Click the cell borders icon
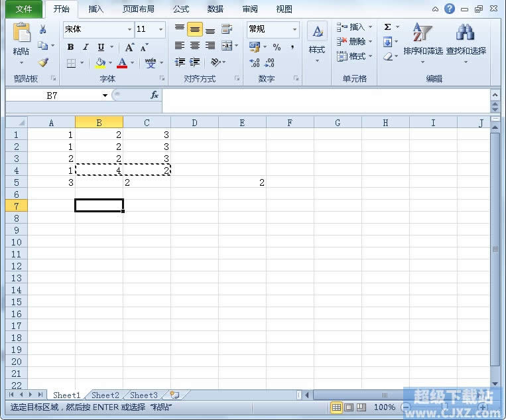The image size is (506, 420). (71, 62)
